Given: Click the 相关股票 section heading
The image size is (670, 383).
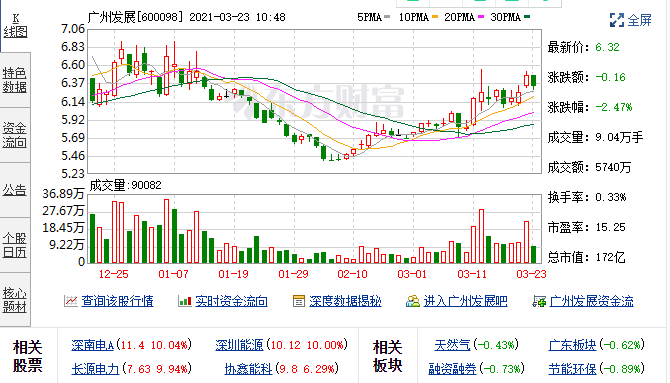Looking at the screenshot, I should pos(28,356).
